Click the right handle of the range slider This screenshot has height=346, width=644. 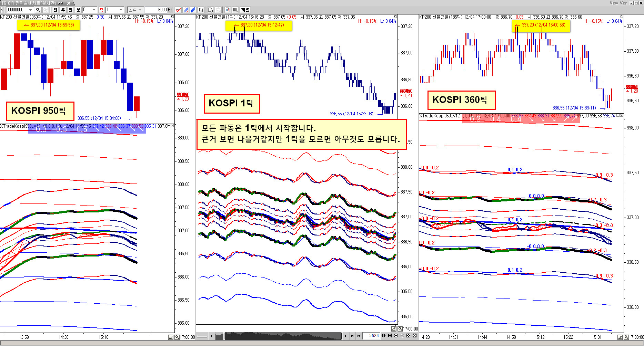point(342,336)
